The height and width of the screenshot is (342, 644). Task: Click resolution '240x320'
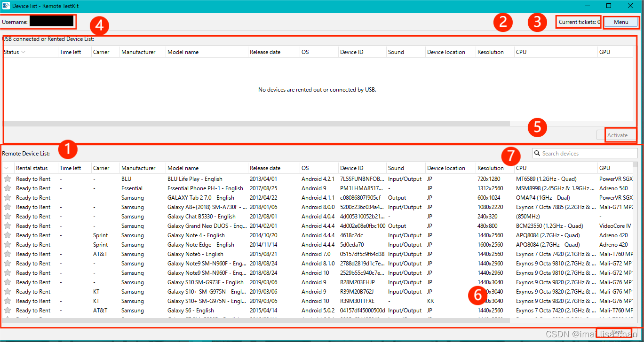point(487,216)
